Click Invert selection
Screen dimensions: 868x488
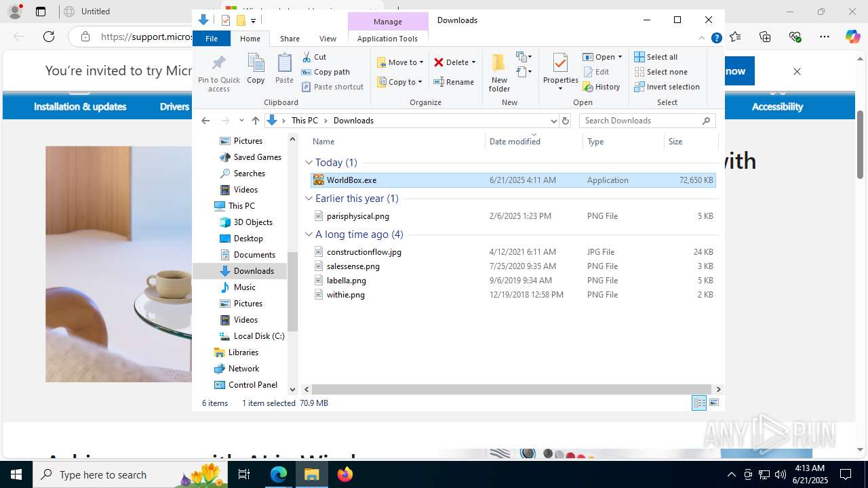[667, 87]
